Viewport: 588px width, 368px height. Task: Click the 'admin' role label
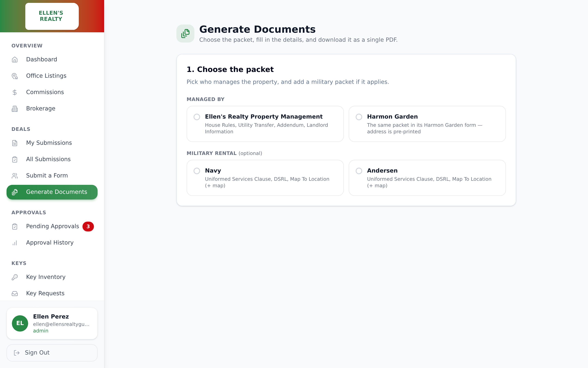[x=41, y=331]
